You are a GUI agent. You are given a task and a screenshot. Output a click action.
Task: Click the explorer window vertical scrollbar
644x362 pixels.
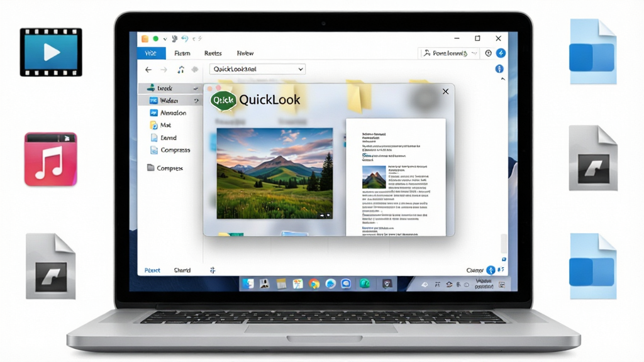(x=504, y=243)
